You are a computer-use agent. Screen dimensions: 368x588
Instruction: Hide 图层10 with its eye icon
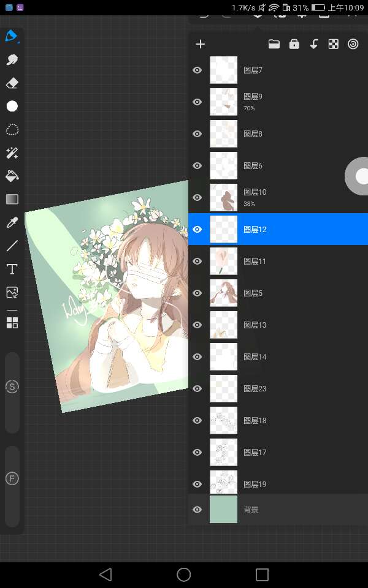pyautogui.click(x=197, y=198)
